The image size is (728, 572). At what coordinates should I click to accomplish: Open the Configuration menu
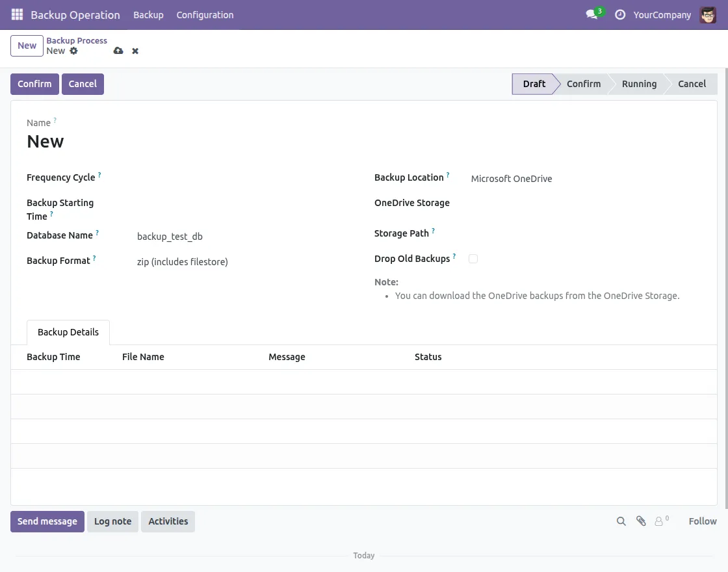[205, 14]
